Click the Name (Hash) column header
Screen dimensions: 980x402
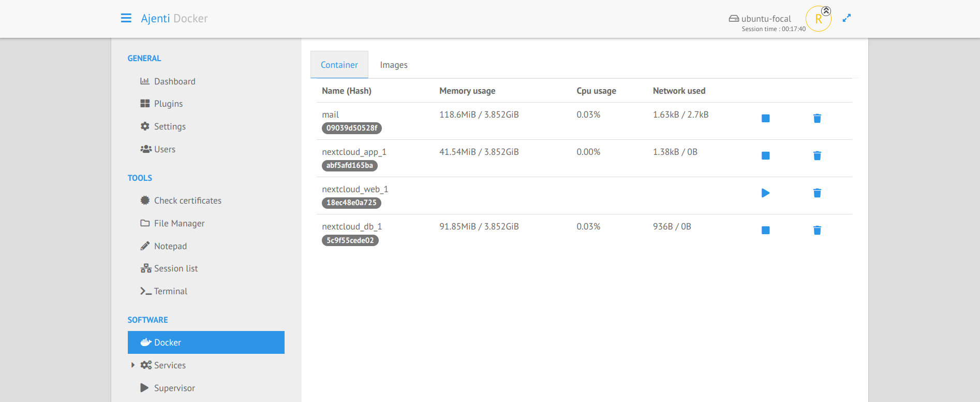[347, 91]
